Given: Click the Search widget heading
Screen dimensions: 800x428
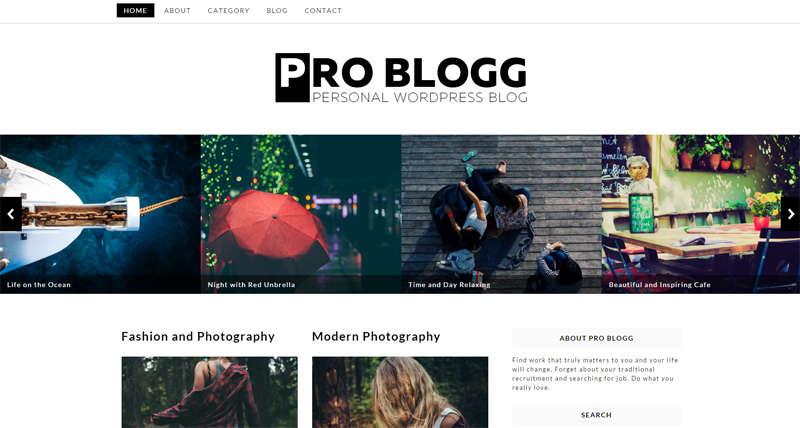Looking at the screenshot, I should point(596,415).
